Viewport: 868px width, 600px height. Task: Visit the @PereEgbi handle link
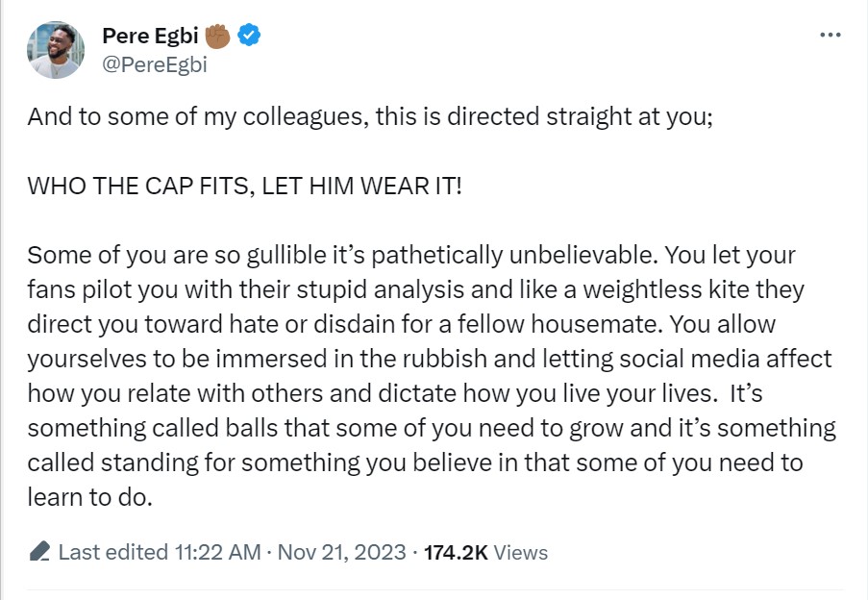tap(155, 64)
